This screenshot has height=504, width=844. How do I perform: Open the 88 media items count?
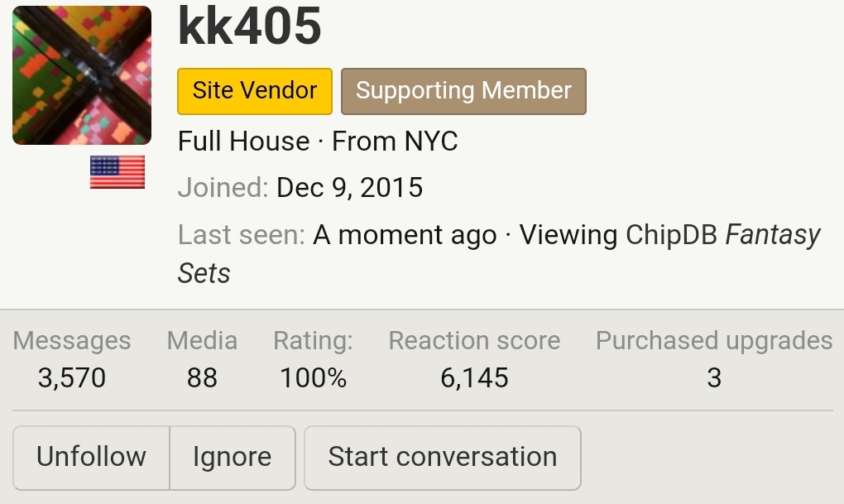[x=202, y=378]
